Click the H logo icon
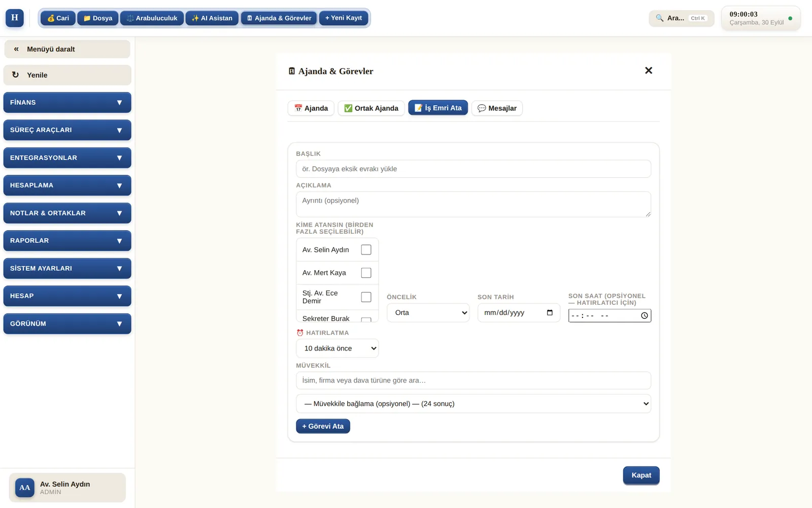 (15, 18)
